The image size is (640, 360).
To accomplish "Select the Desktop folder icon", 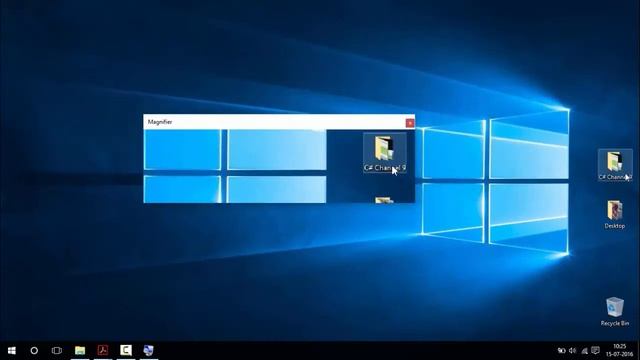I will [x=615, y=210].
